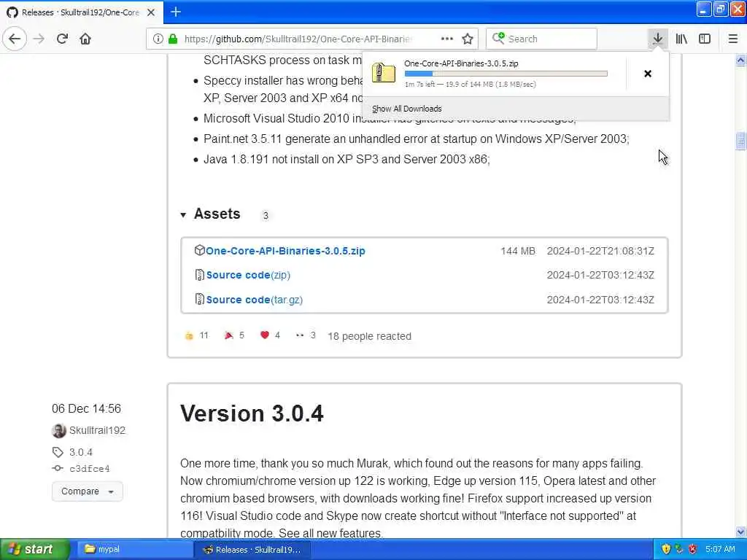The height and width of the screenshot is (560, 747).
Task: Go back to the previous page
Action: [15, 39]
